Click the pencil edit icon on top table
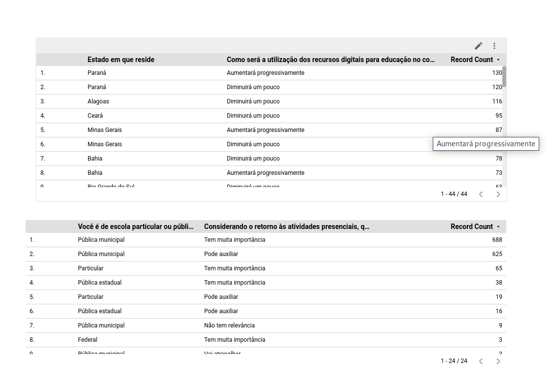Screen dimensions: 557x392 point(478,46)
